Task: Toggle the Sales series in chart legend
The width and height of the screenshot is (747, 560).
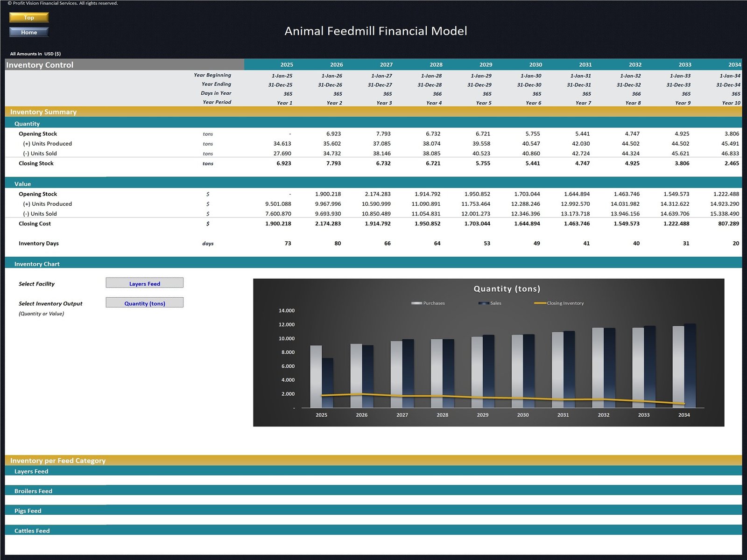Action: tap(490, 303)
